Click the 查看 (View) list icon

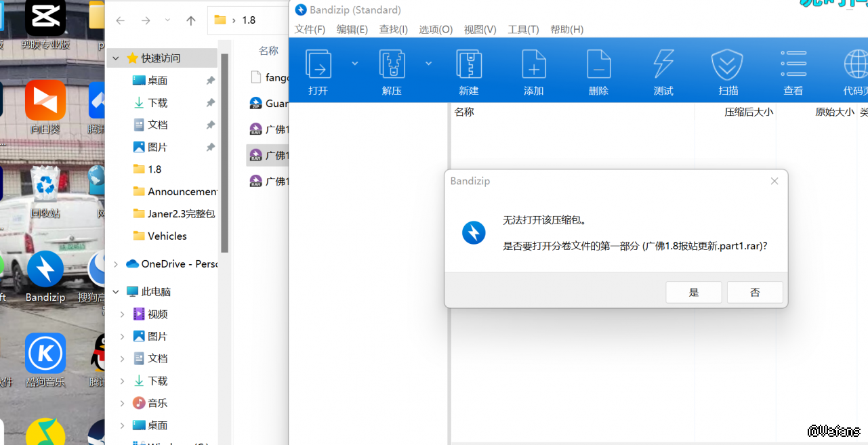coord(793,64)
